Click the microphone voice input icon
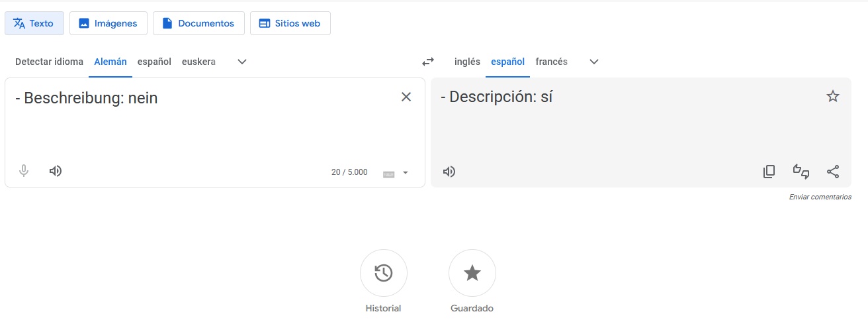 pos(24,171)
